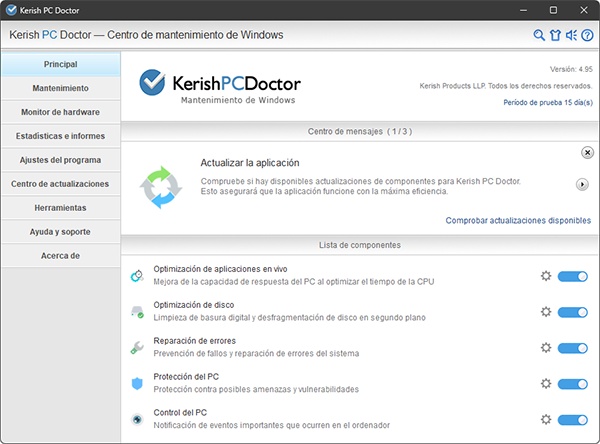
Task: Minimize the Kerish PC Doctor window
Action: (x=523, y=10)
